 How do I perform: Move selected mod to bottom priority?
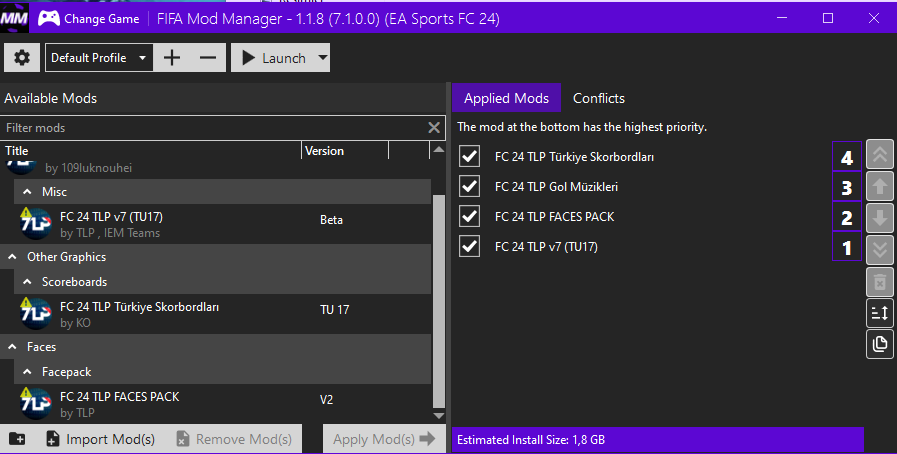(880, 250)
